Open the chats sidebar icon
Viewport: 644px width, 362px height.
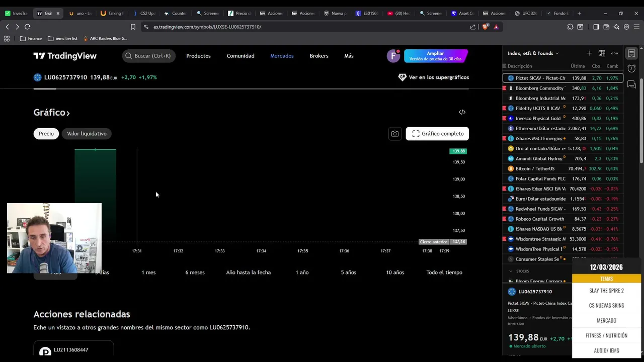[631, 84]
